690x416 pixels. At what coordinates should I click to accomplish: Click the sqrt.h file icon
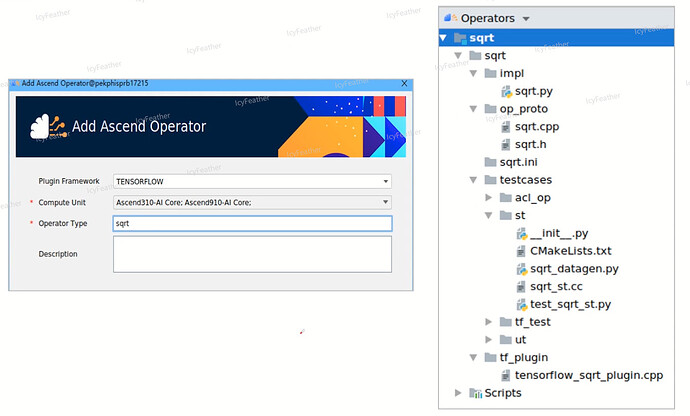[x=506, y=144]
